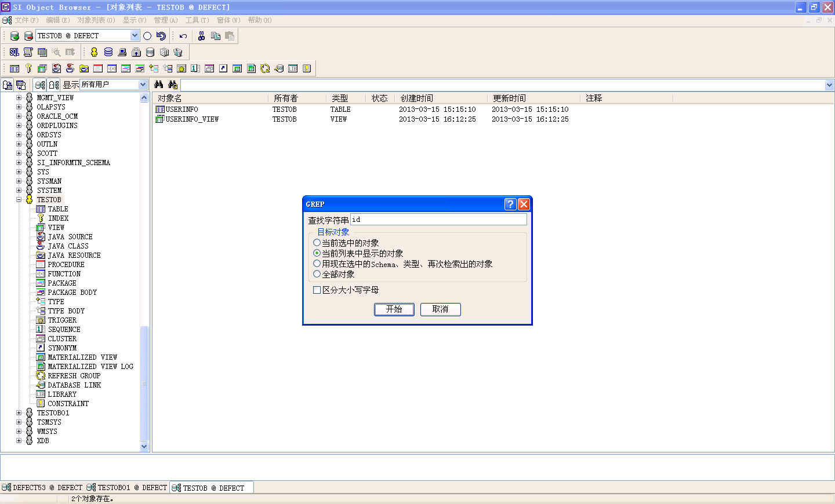Click the Connect to database icon
Image resolution: width=835 pixels, height=504 pixels.
pyautogui.click(x=14, y=36)
